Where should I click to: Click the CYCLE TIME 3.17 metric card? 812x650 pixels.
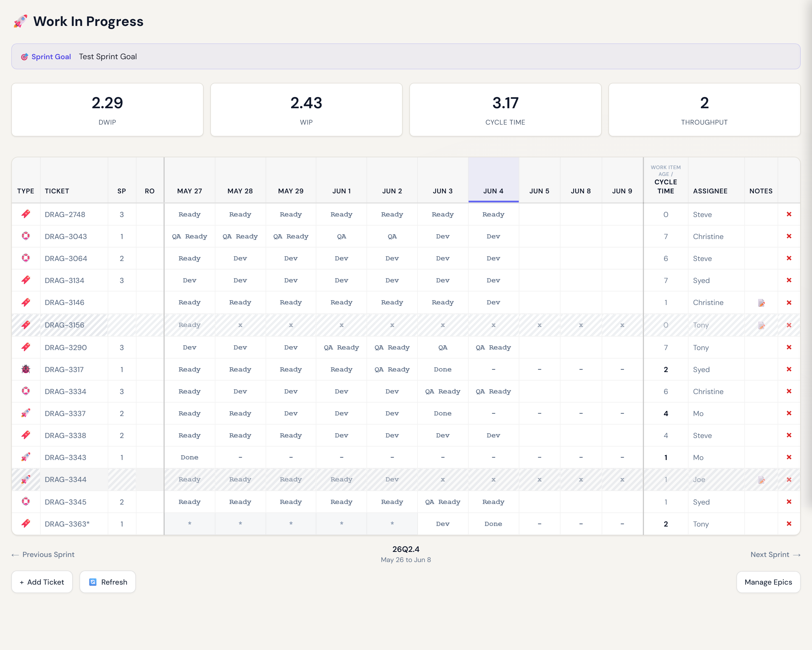[505, 110]
